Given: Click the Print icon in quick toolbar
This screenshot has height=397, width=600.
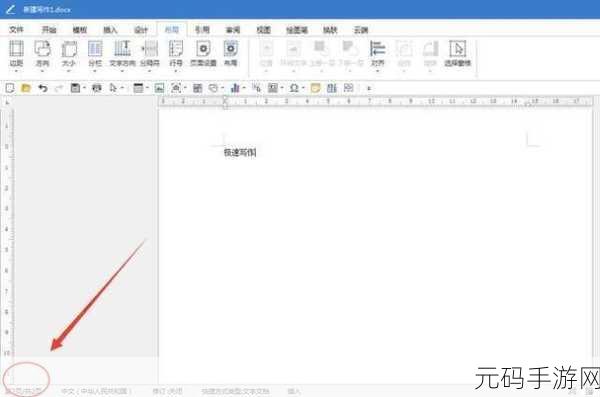Looking at the screenshot, I should tap(97, 88).
